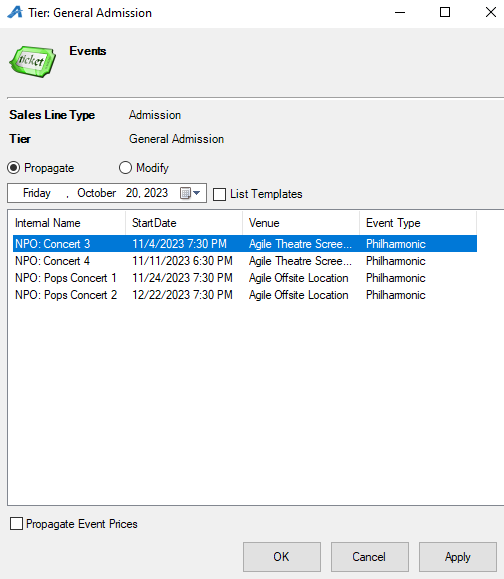Choose NPO: Pops Concert 2 event
504x579 pixels.
coord(245,295)
